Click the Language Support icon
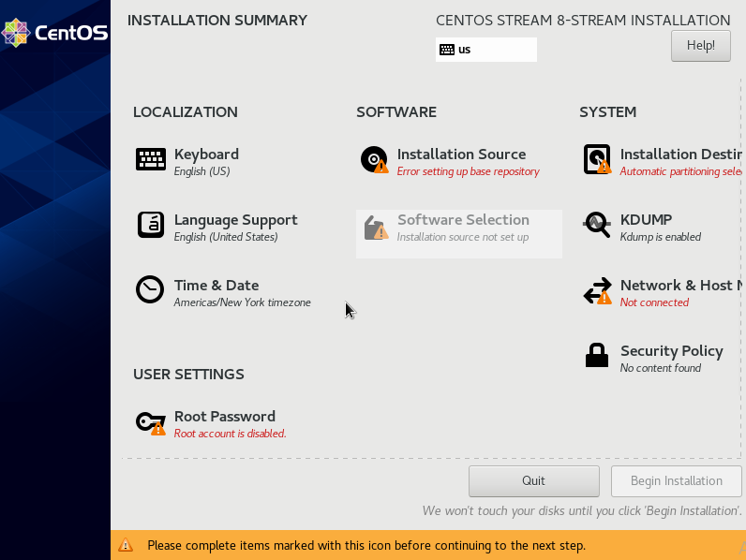 pos(151,225)
